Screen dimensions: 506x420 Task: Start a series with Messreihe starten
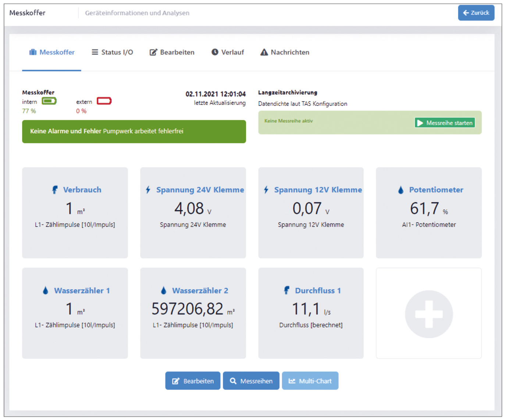445,123
